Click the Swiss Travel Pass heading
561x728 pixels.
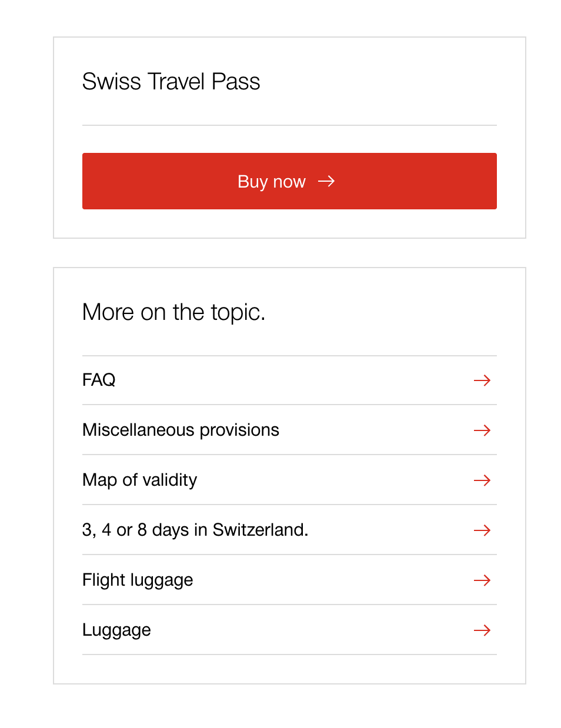[x=171, y=82]
